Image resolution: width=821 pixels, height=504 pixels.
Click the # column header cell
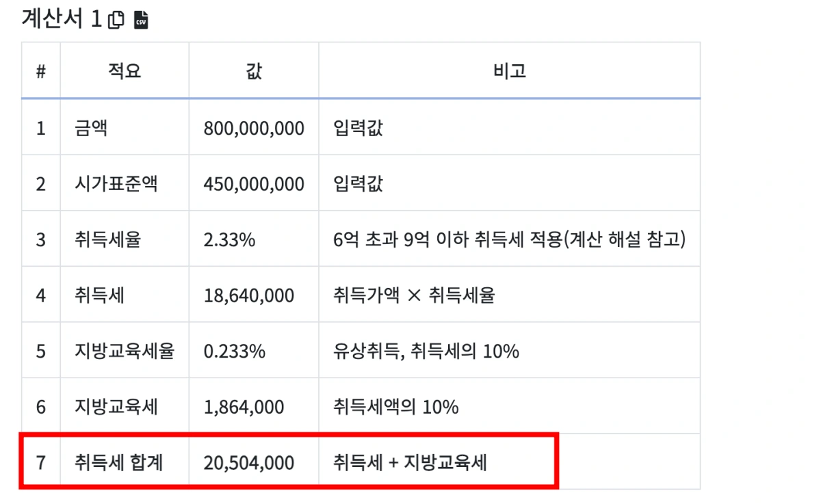point(41,70)
